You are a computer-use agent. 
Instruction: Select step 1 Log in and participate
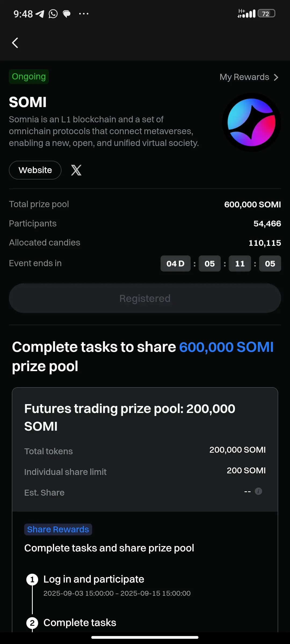coord(94,579)
